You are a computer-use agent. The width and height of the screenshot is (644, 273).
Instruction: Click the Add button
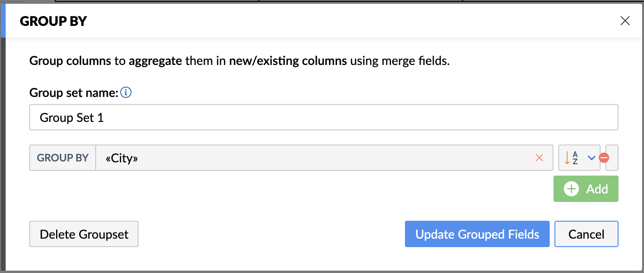pos(586,189)
